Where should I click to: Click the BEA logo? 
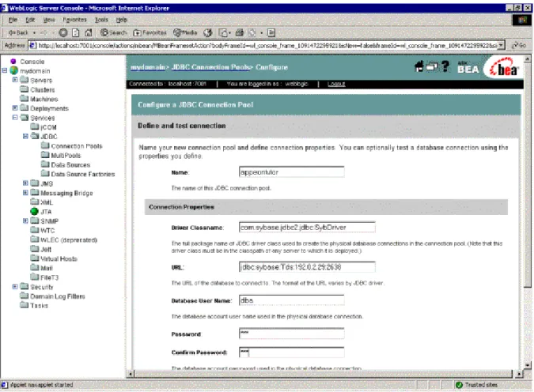coord(504,68)
